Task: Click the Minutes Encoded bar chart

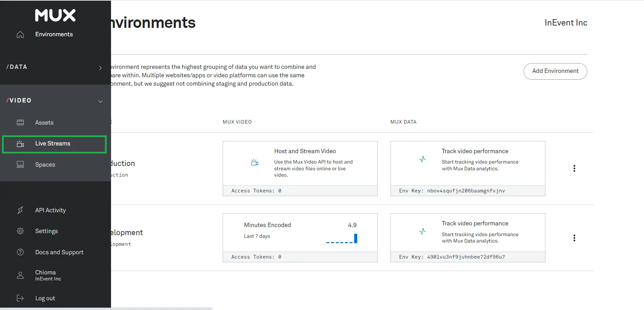Action: 341,238
